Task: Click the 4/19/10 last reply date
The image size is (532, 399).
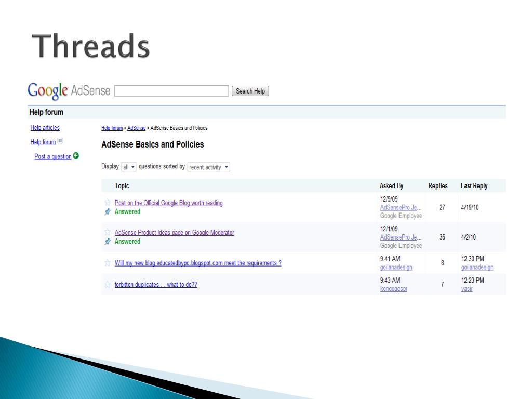Action: coord(470,207)
